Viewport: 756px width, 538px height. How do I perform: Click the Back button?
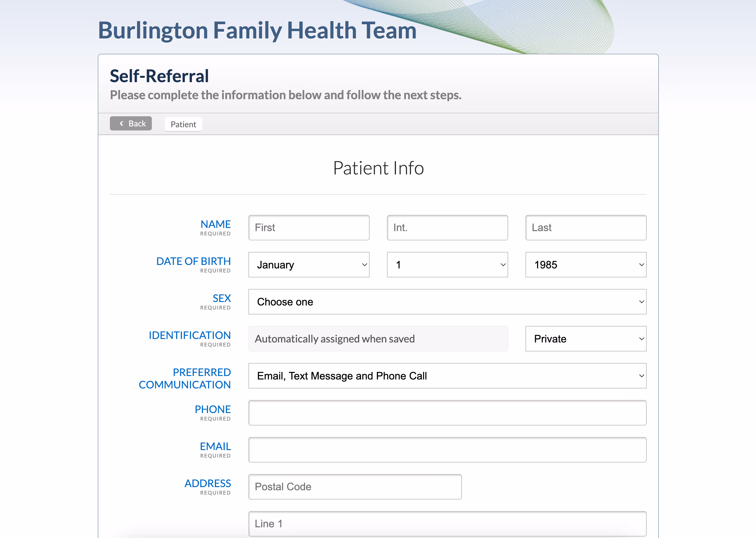click(x=131, y=124)
